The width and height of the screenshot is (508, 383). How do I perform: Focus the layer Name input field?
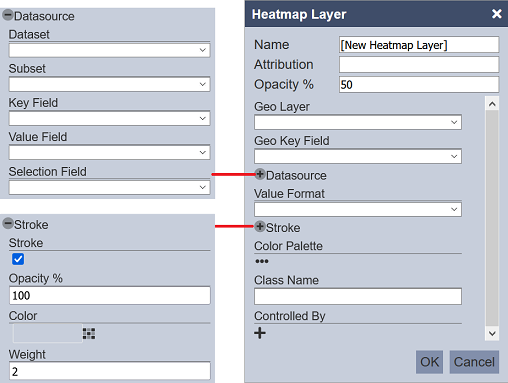[x=419, y=45]
